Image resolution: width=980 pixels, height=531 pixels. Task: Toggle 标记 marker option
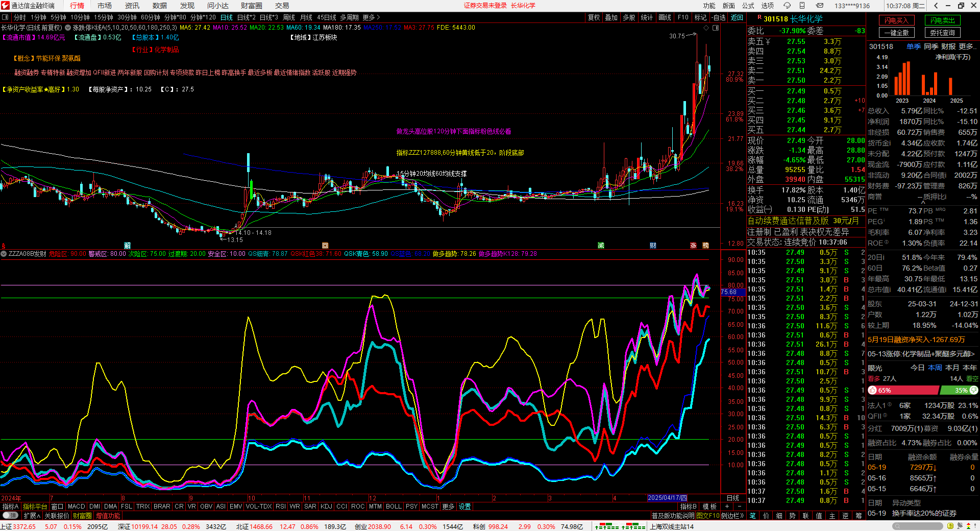click(x=700, y=17)
